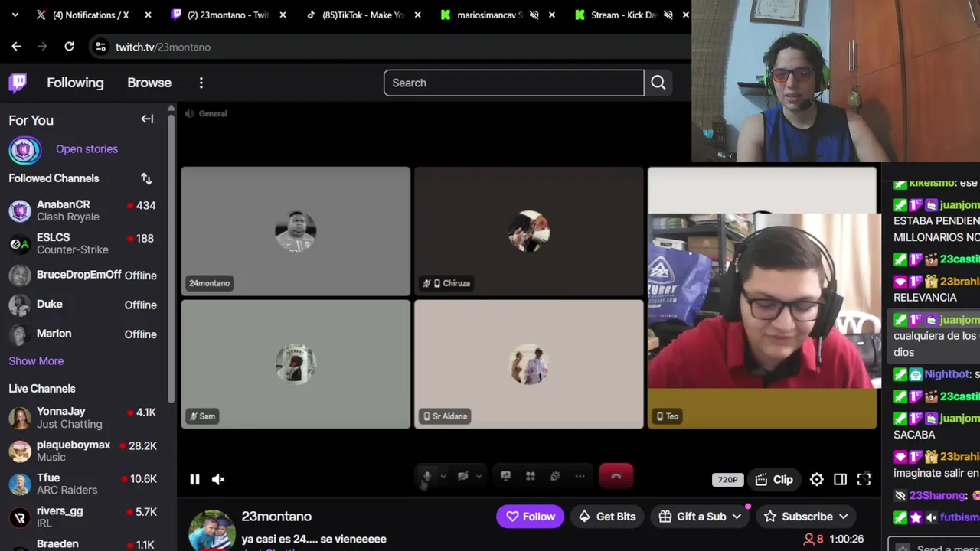Open the three-dot menu beside Browse
This screenshot has width=980, height=551.
[x=201, y=83]
